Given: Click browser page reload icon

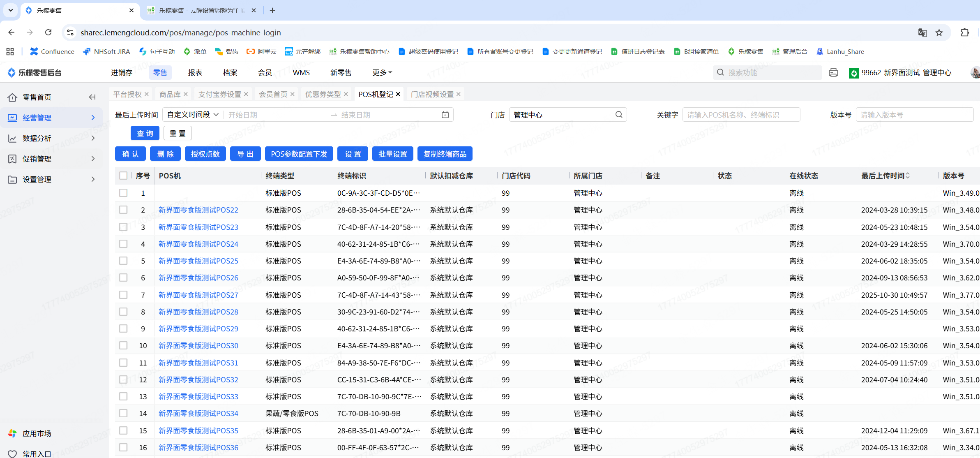Looking at the screenshot, I should pyautogui.click(x=48, y=32).
